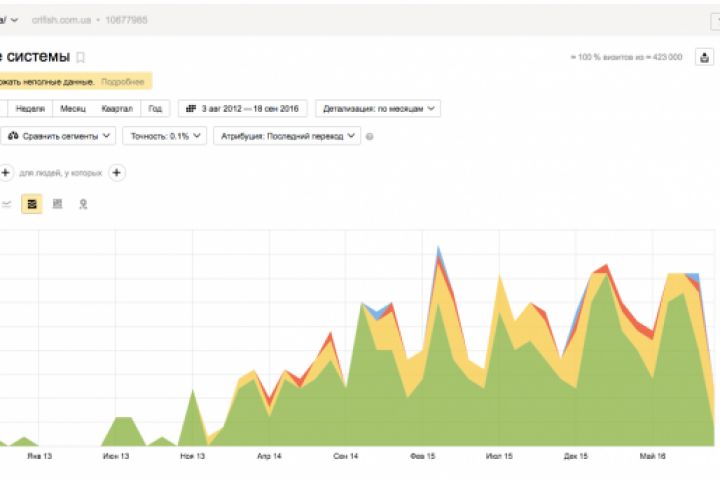
Task: Open the Атрибуция: Последний переход dropdown
Action: (287, 136)
